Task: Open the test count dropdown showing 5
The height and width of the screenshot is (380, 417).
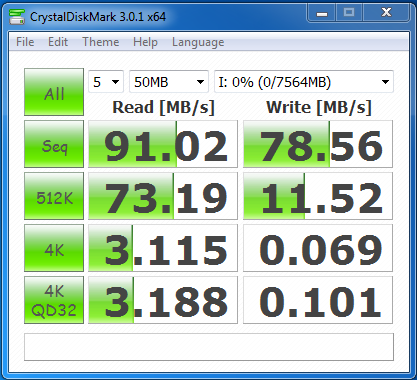Action: click(x=106, y=82)
